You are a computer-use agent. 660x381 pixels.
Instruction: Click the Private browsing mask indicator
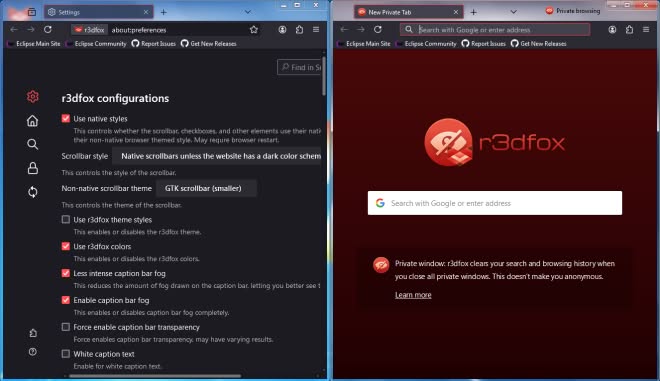572,11
